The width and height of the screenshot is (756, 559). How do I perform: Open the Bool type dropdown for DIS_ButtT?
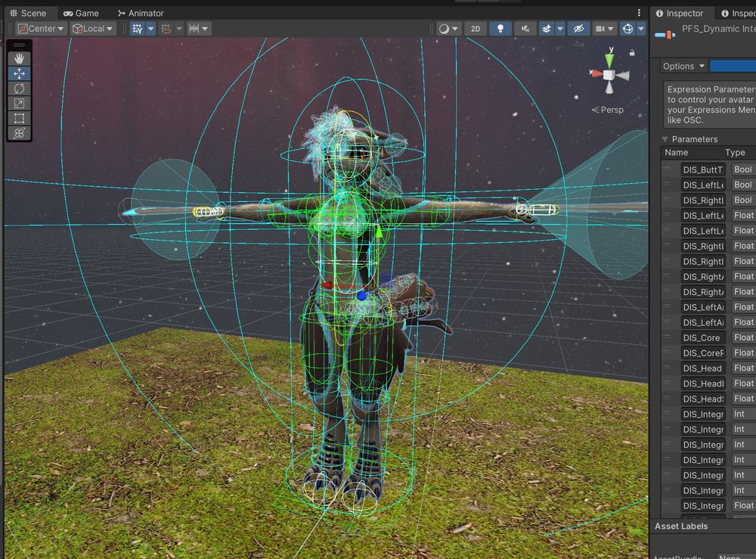743,169
